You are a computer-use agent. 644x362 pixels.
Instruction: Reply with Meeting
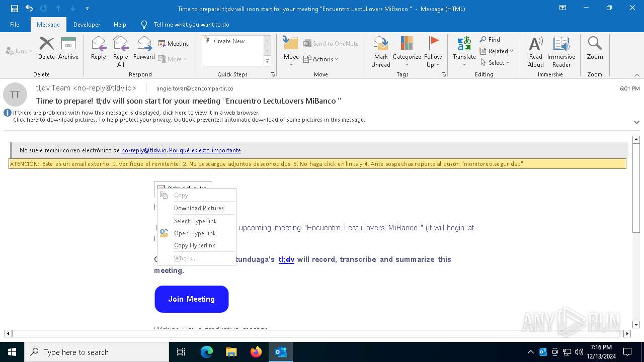click(x=174, y=44)
